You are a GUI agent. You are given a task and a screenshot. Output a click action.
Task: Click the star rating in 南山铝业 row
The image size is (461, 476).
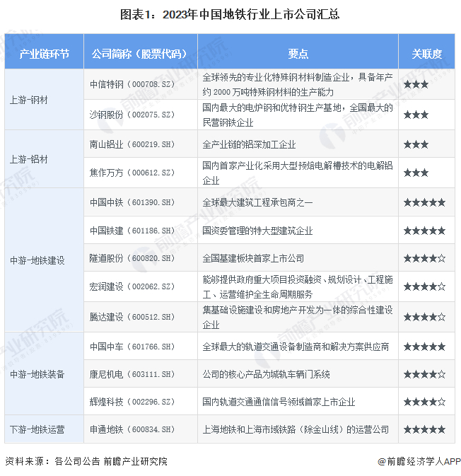tap(416, 144)
